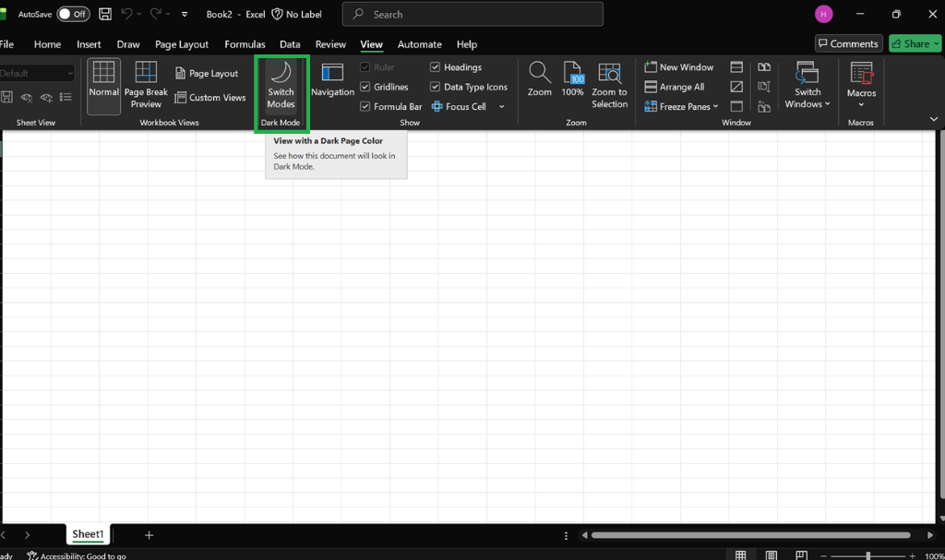Open the Home tab

coord(48,44)
